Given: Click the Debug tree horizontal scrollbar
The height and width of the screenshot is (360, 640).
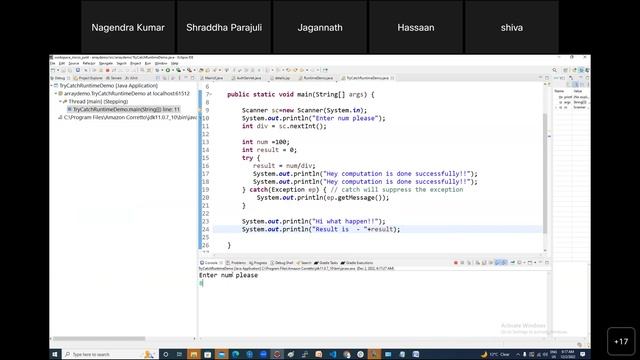Looking at the screenshot, I should click(99, 338).
